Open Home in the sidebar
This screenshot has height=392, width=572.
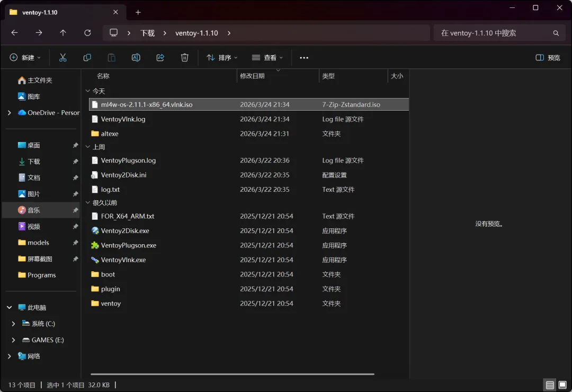35,81
